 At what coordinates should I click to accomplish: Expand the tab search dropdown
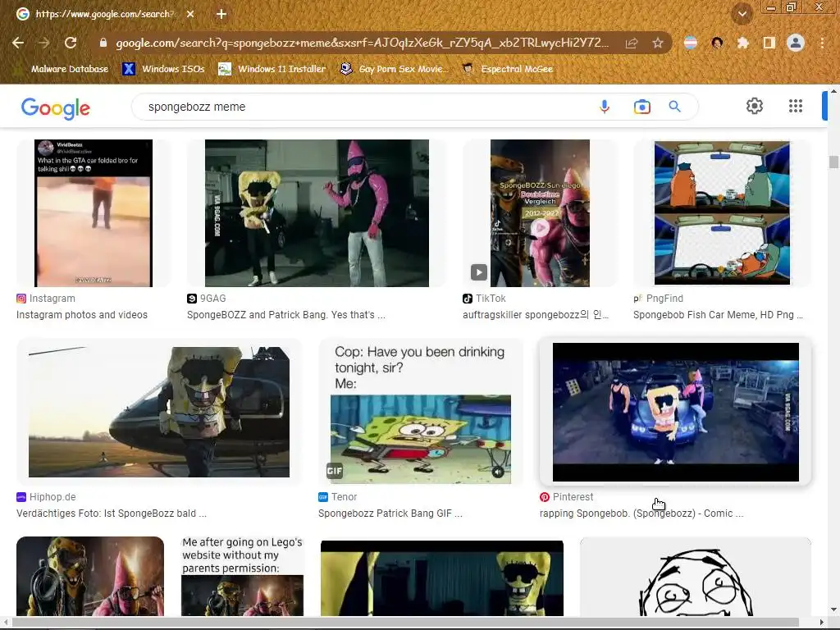click(x=742, y=14)
